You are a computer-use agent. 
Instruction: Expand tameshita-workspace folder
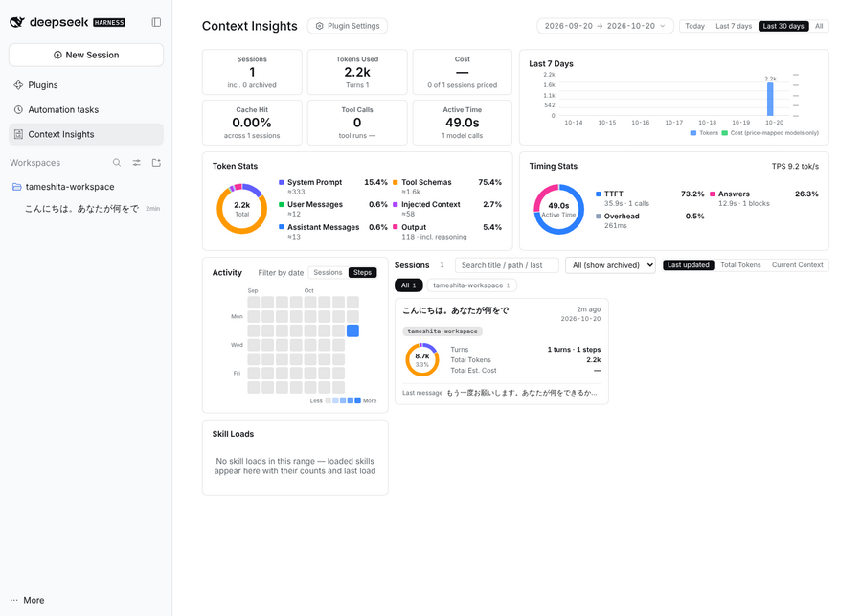coord(86,187)
